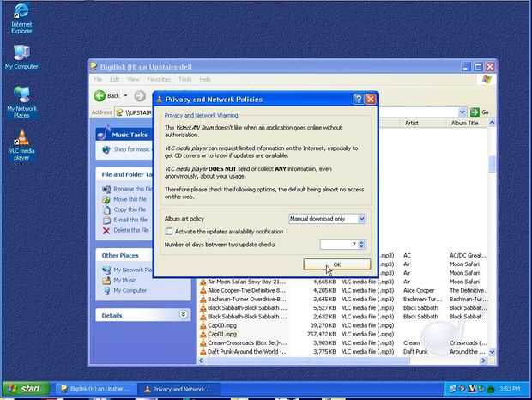Open My Computer in Other Places
532x400 pixels.
130,290
